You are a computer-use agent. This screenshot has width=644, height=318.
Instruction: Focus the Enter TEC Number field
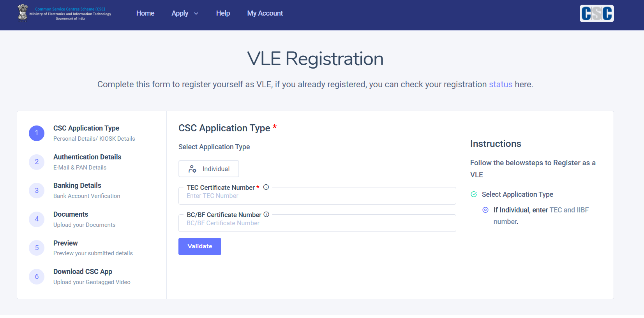coord(317,196)
